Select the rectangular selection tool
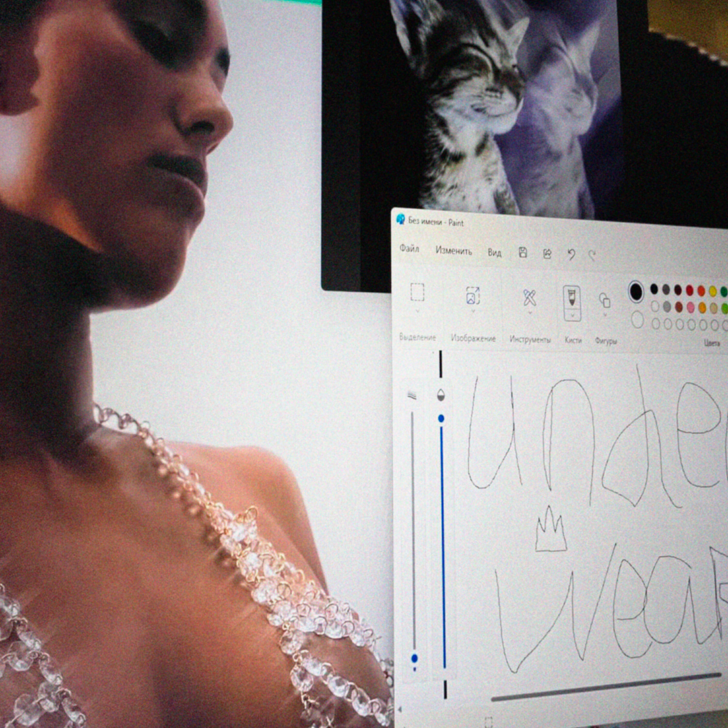Screen dimensions: 728x728 [x=417, y=292]
